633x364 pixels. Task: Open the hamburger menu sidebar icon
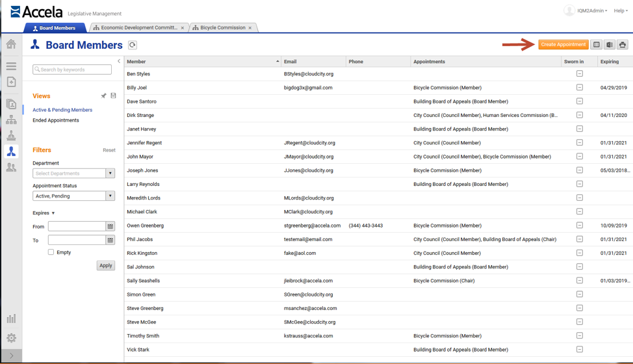tap(11, 66)
